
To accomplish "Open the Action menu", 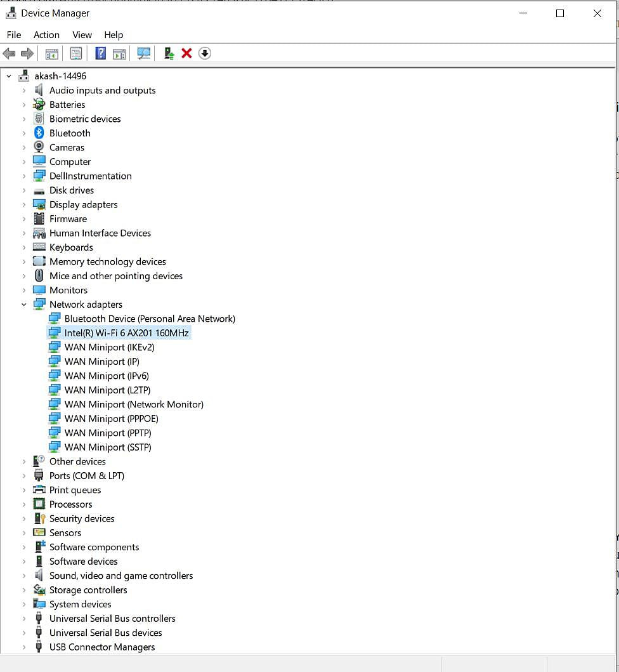I will click(46, 35).
